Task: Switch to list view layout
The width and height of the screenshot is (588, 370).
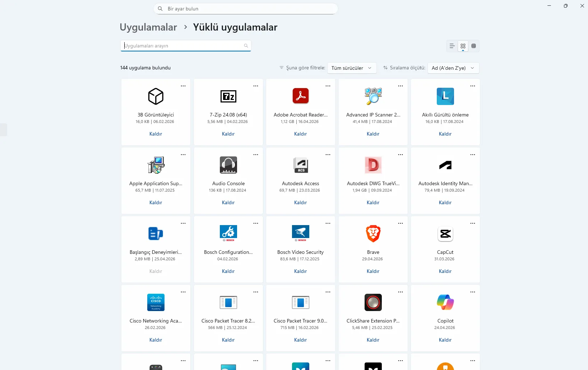Action: 452,46
